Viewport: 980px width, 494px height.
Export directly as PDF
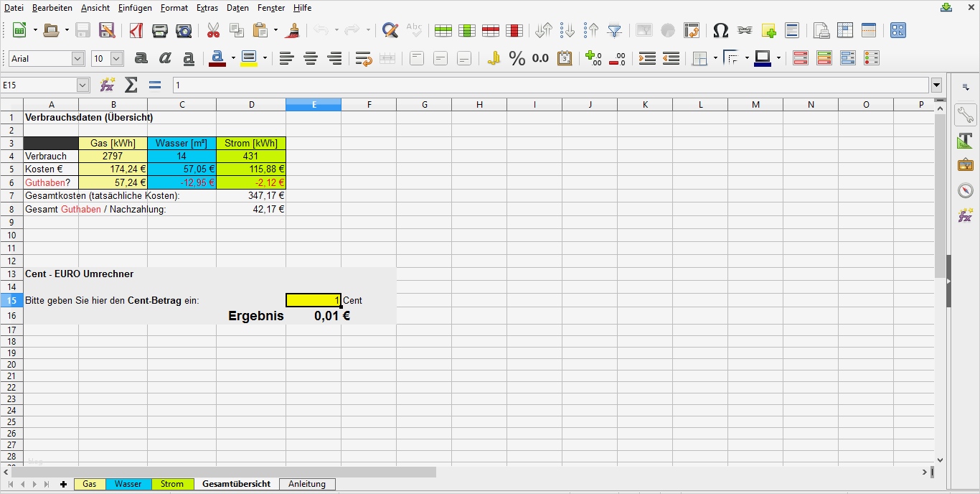pos(136,30)
